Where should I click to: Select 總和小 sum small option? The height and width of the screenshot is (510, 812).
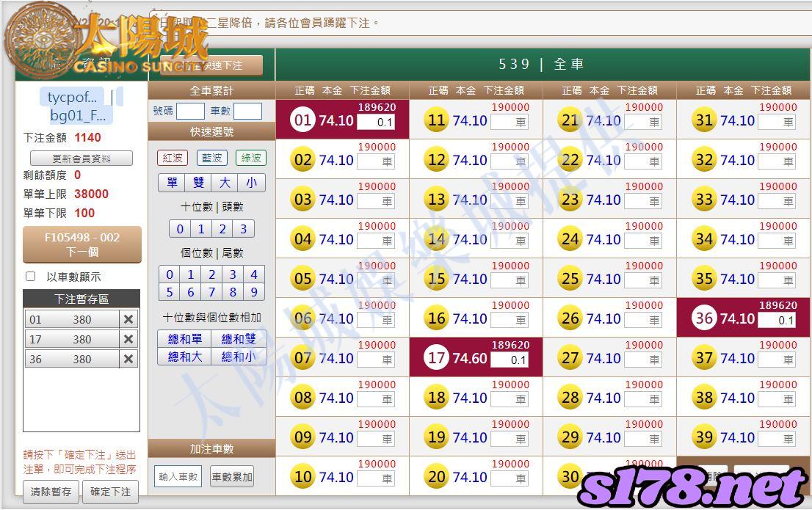coord(239,357)
